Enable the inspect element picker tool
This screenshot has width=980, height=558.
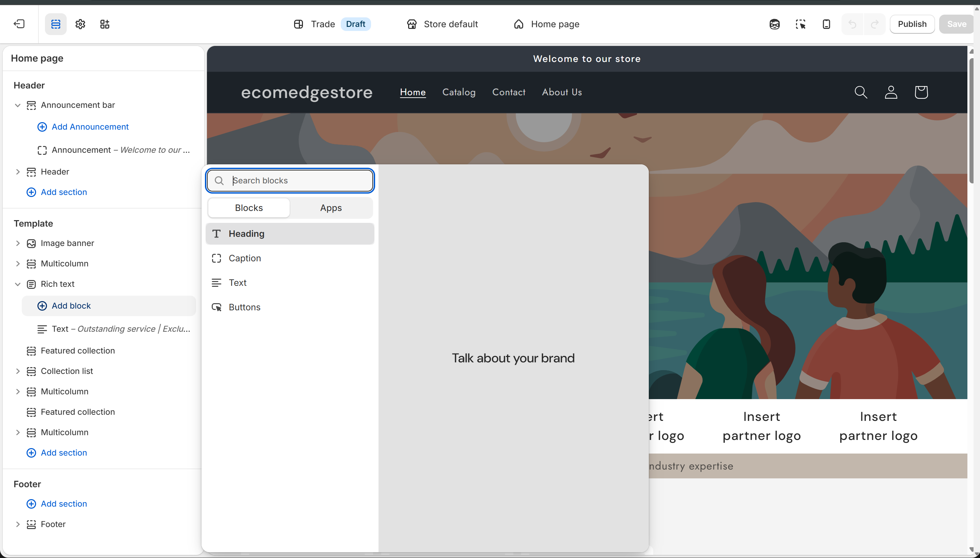pos(801,24)
